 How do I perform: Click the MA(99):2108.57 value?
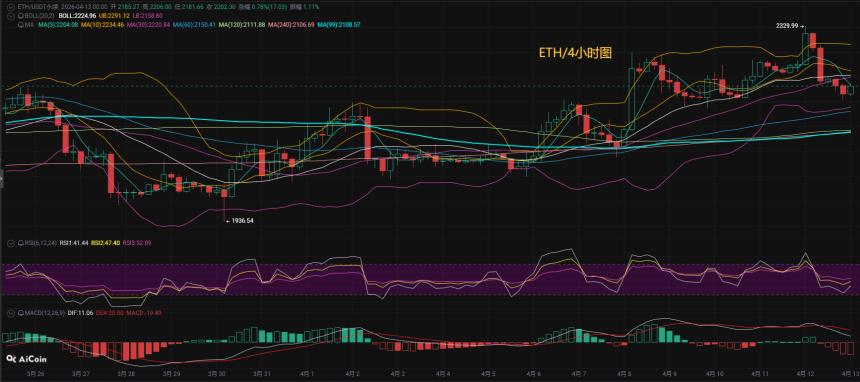338,25
